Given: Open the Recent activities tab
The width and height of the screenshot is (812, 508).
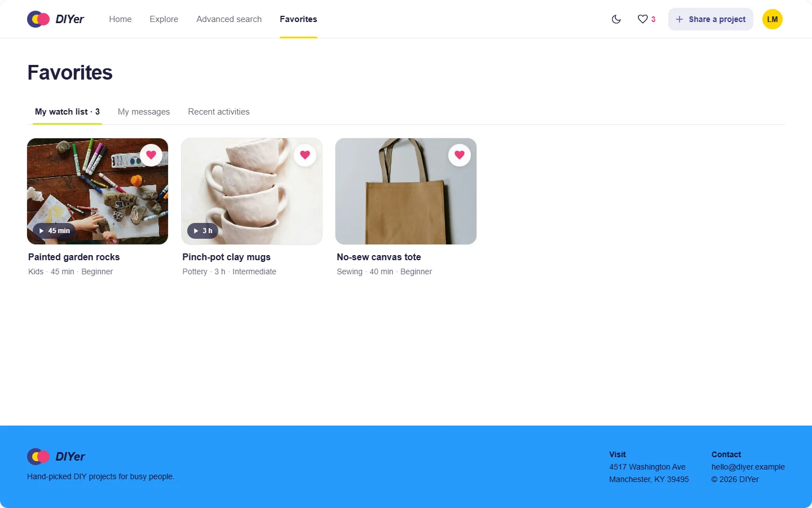Looking at the screenshot, I should click(x=219, y=112).
